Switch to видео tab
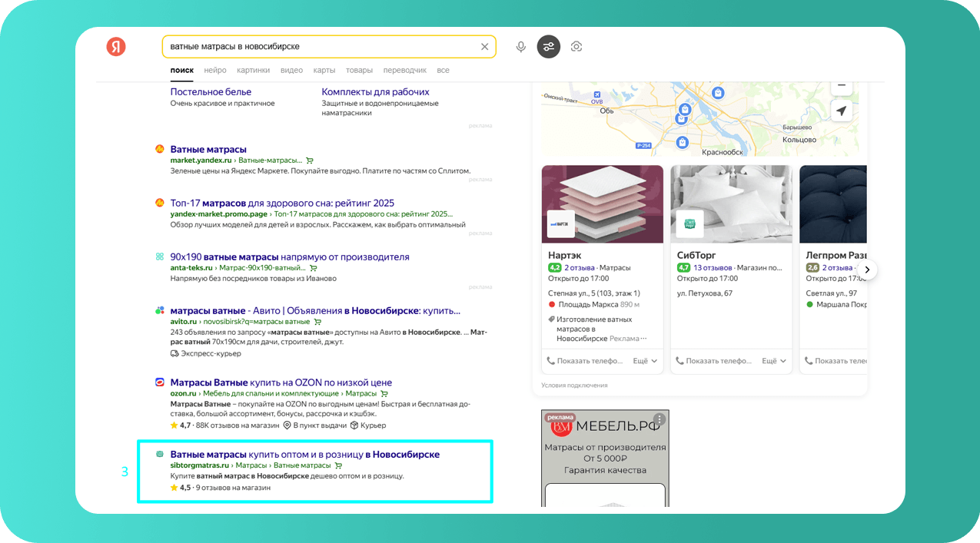 tap(291, 70)
